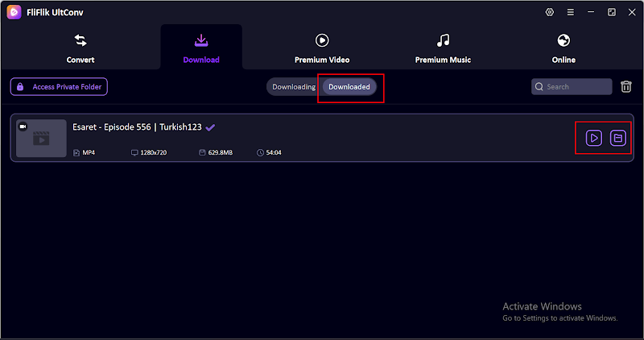This screenshot has height=340, width=644.
Task: Click the MP4 format label
Action: [89, 152]
